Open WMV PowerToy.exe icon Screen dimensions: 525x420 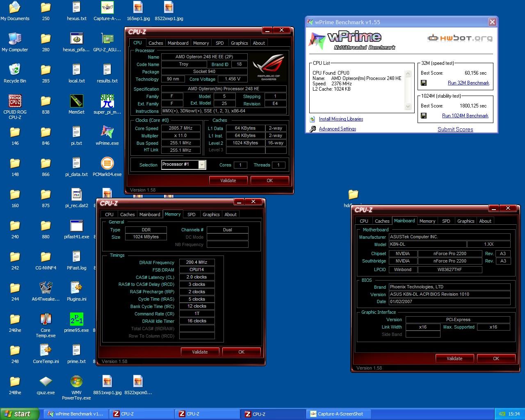[x=76, y=382]
